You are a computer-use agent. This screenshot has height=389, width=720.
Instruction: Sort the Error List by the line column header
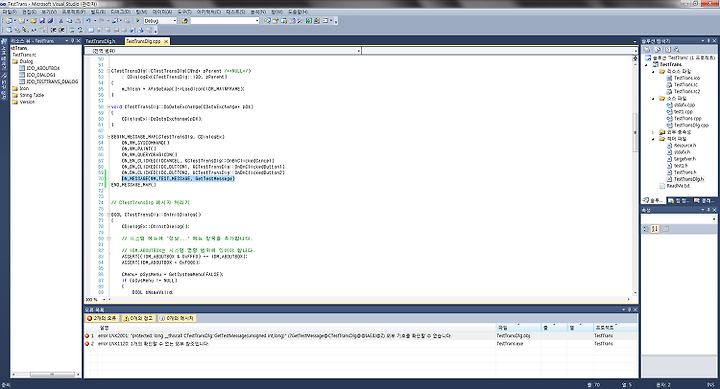coord(554,327)
